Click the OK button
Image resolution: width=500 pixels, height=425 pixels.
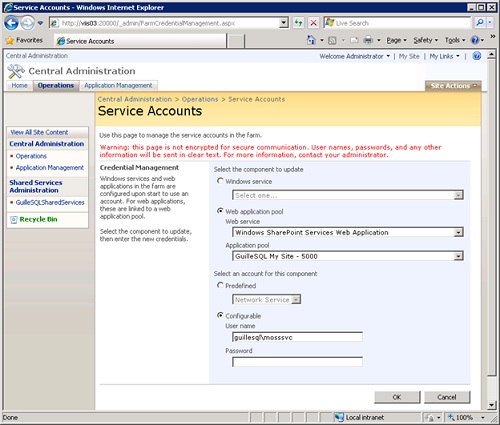(397, 397)
